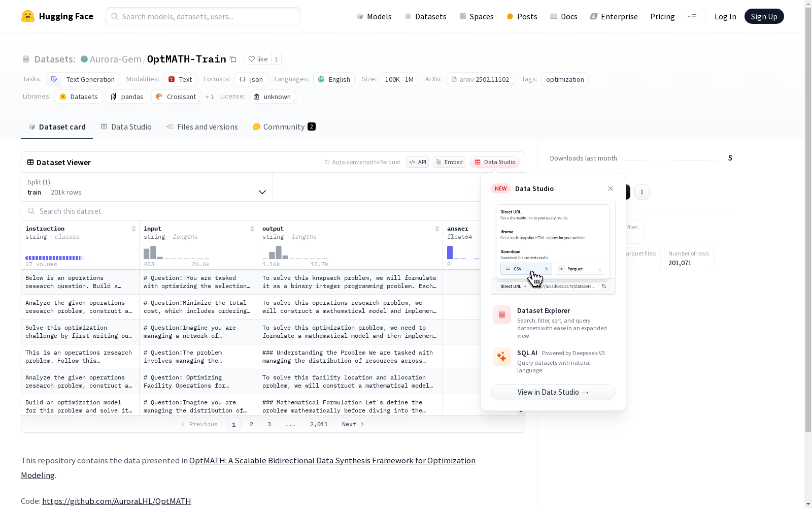812x508 pixels.
Task: Click the Data Studio preview image
Action: (x=553, y=248)
